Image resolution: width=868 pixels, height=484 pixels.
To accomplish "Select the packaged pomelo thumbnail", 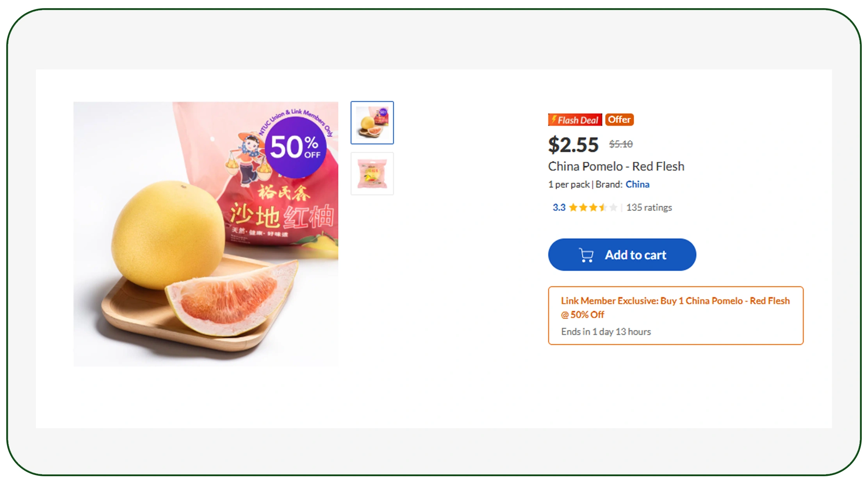I will (372, 174).
